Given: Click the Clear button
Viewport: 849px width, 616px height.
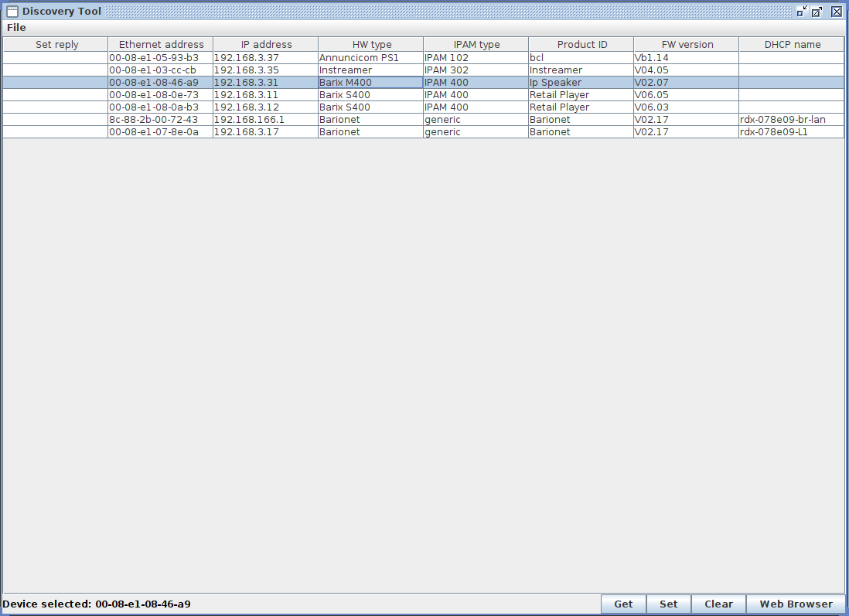Looking at the screenshot, I should tap(718, 604).
